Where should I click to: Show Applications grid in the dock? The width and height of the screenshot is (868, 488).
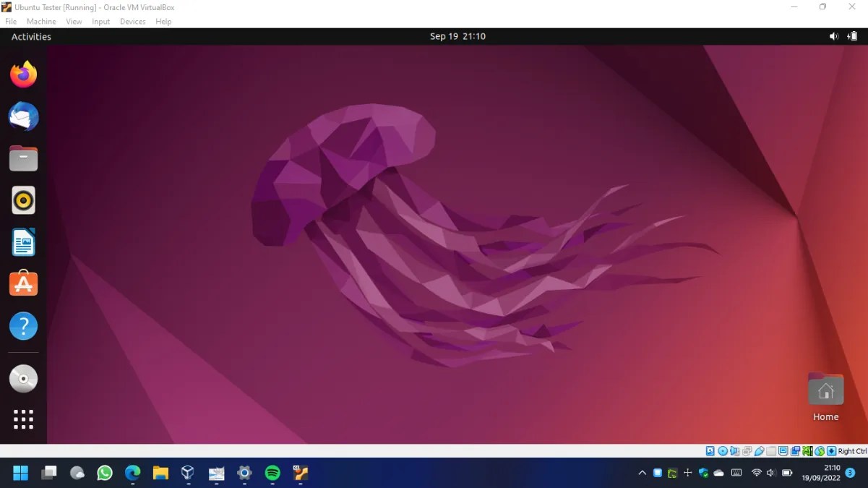point(23,419)
